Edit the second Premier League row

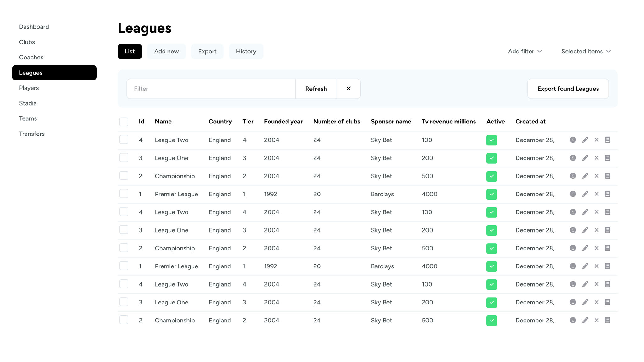[585, 266]
